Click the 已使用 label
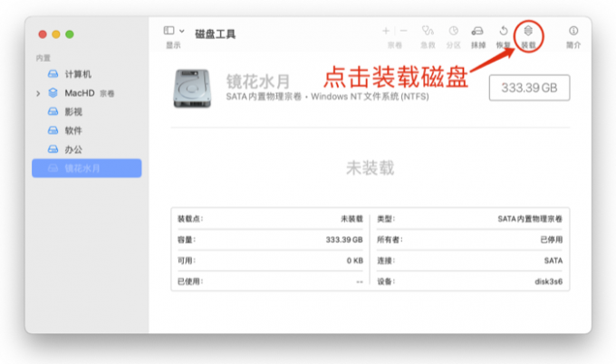Image resolution: width=616 pixels, height=364 pixels. tap(190, 282)
